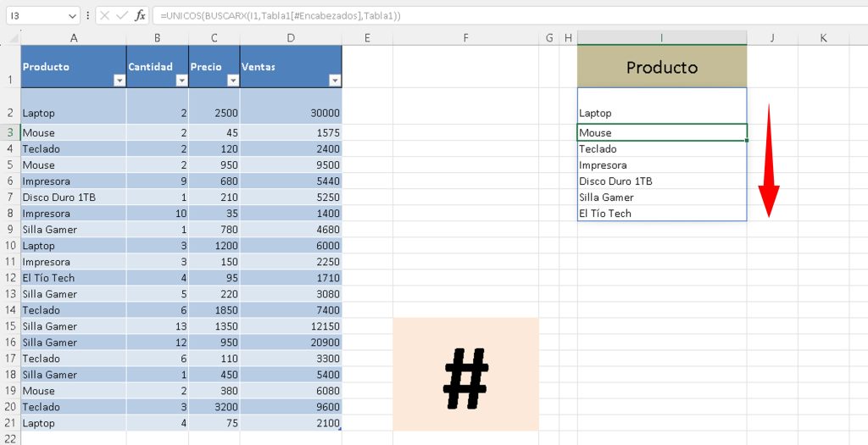Select column I header
Screen dimensions: 868x445
coord(661,38)
